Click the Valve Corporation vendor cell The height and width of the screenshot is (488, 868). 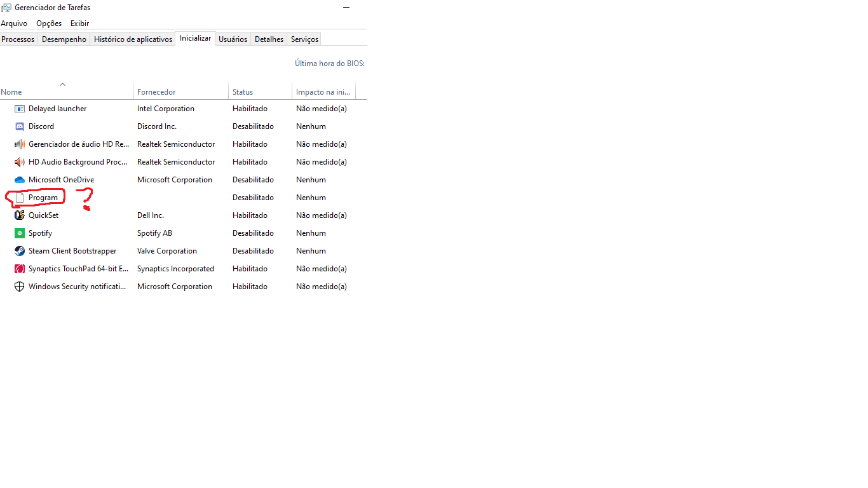click(x=167, y=251)
